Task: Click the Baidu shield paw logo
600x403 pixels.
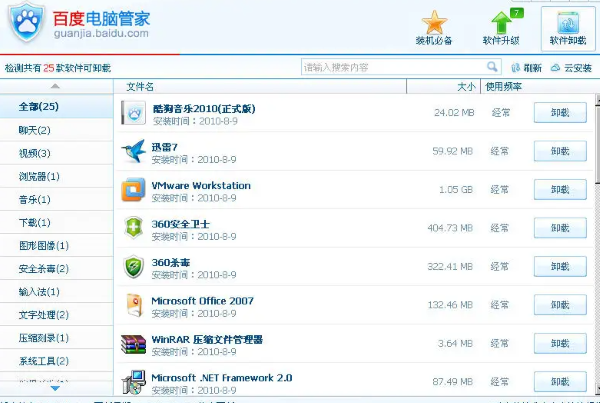Action: point(26,21)
